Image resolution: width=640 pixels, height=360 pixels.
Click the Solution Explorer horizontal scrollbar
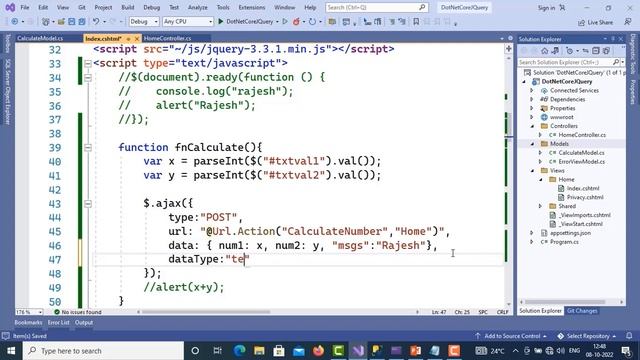(x=565, y=302)
